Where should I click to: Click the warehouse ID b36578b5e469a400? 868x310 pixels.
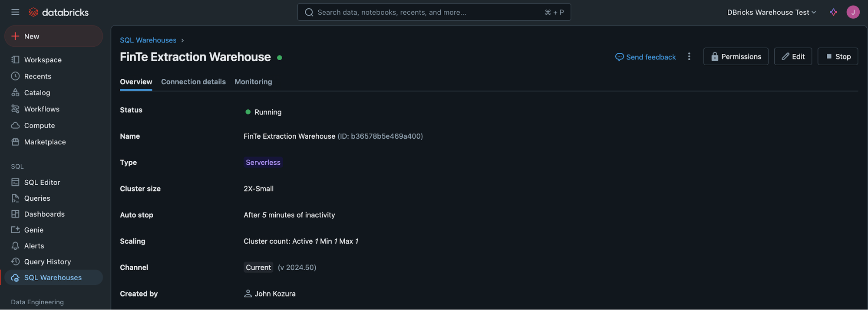[x=380, y=136]
